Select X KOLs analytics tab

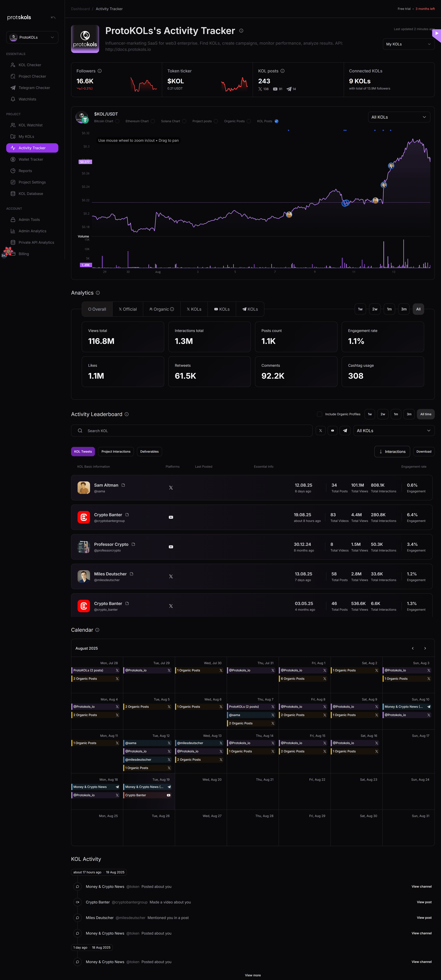(194, 309)
